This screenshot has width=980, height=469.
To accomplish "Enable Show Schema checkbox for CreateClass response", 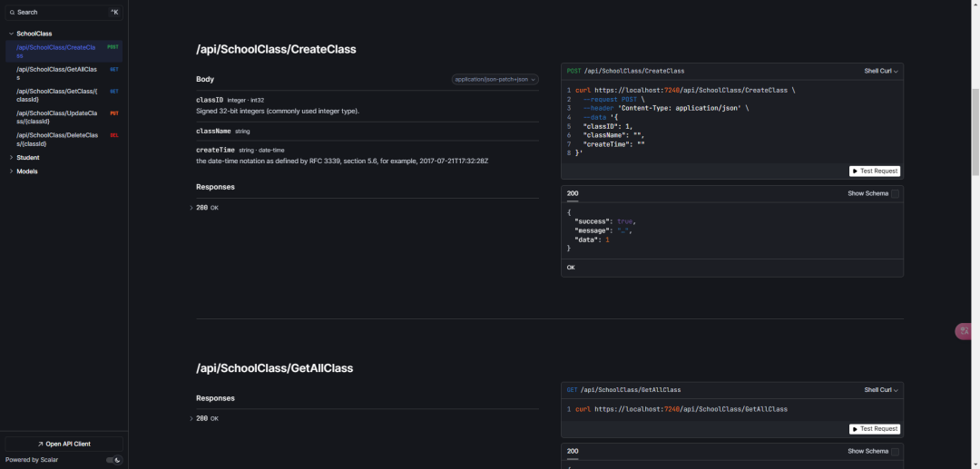I will [x=895, y=194].
